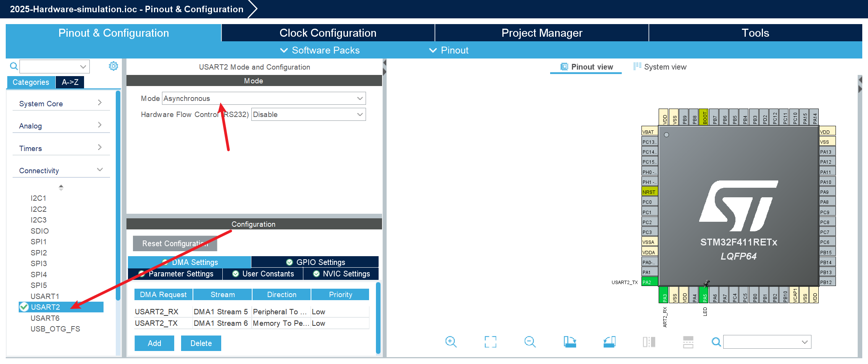The image size is (868, 364).
Task: Select the Pinout & Configuration tab
Action: coord(113,33)
